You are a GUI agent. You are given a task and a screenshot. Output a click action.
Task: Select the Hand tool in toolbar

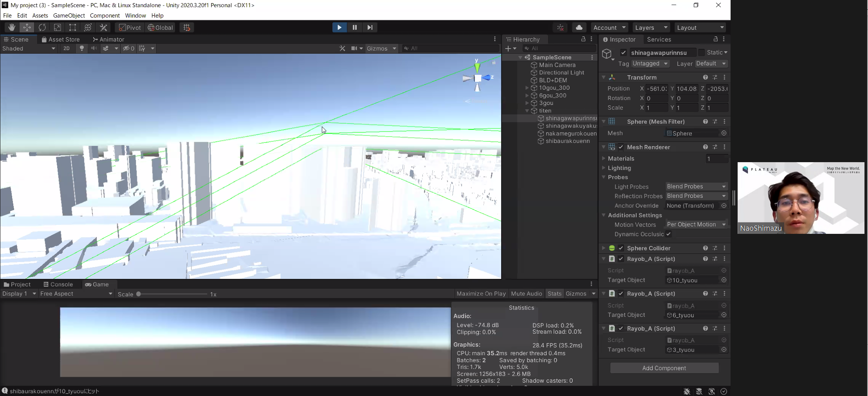12,27
